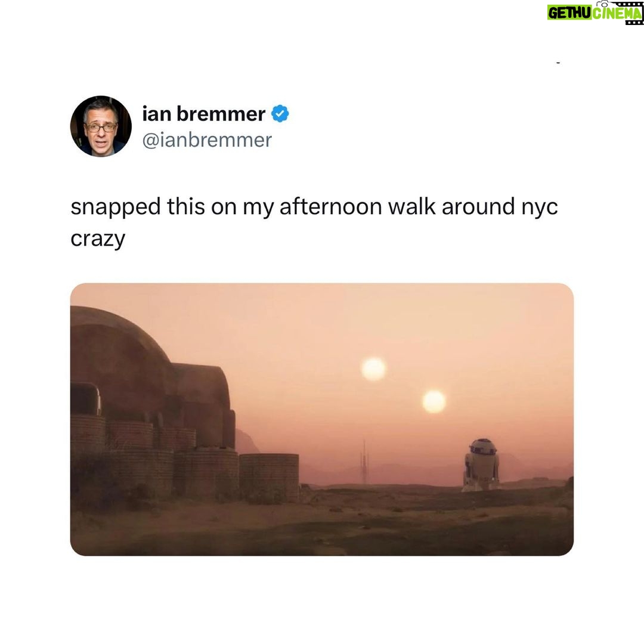Viewport: 644px width, 644px height.
Task: Click the lower right sun in photo
Action: coord(434,401)
